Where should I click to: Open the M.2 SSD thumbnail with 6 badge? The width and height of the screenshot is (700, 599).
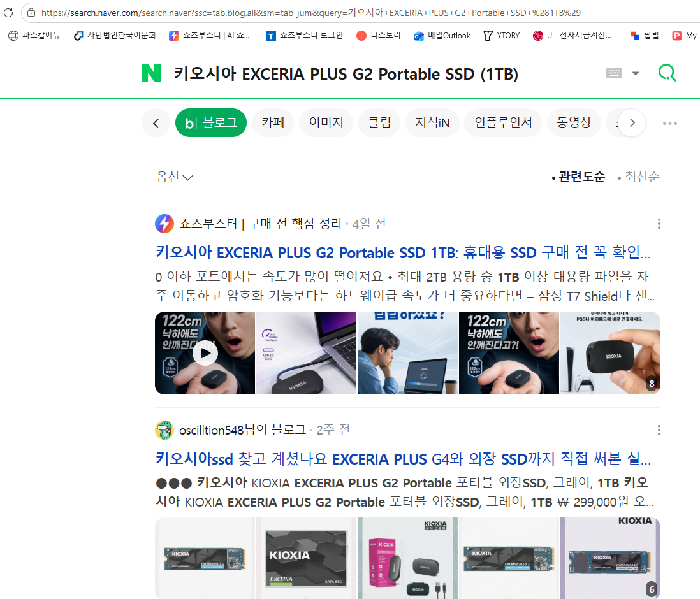pos(610,558)
